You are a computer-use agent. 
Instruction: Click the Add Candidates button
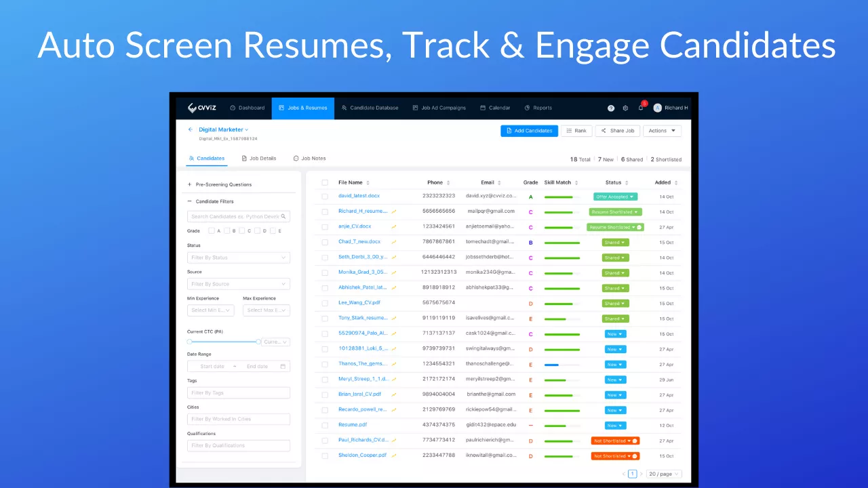(529, 131)
